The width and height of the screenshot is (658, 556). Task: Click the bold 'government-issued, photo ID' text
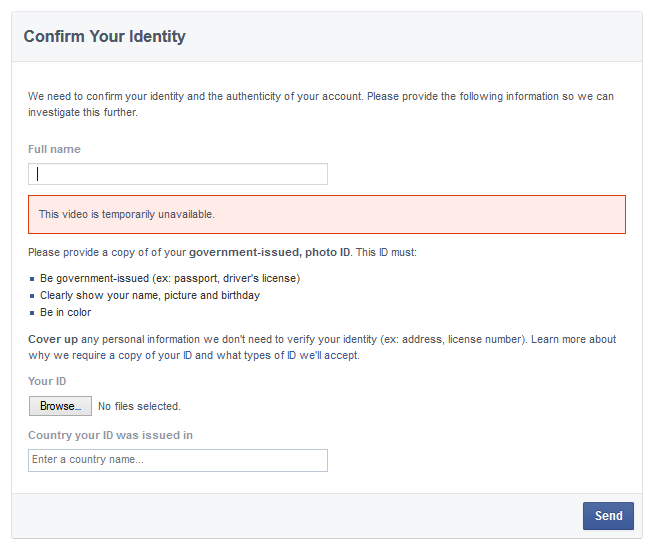(269, 252)
